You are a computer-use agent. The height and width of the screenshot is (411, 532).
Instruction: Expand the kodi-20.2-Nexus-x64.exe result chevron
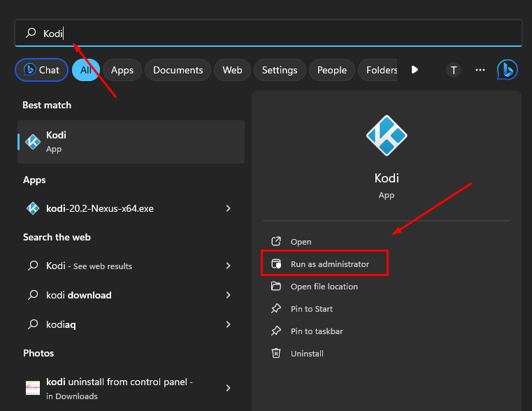(x=229, y=208)
